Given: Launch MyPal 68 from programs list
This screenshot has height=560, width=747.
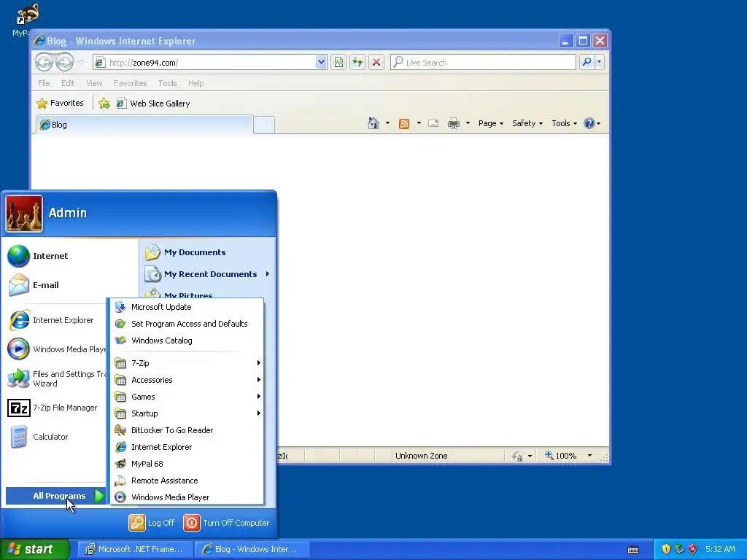Looking at the screenshot, I should 187,464.
